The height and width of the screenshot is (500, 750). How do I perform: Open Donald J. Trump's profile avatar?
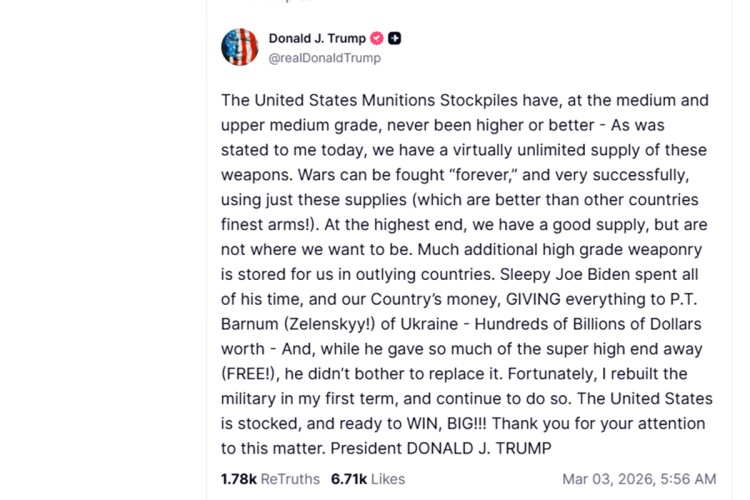[x=240, y=47]
